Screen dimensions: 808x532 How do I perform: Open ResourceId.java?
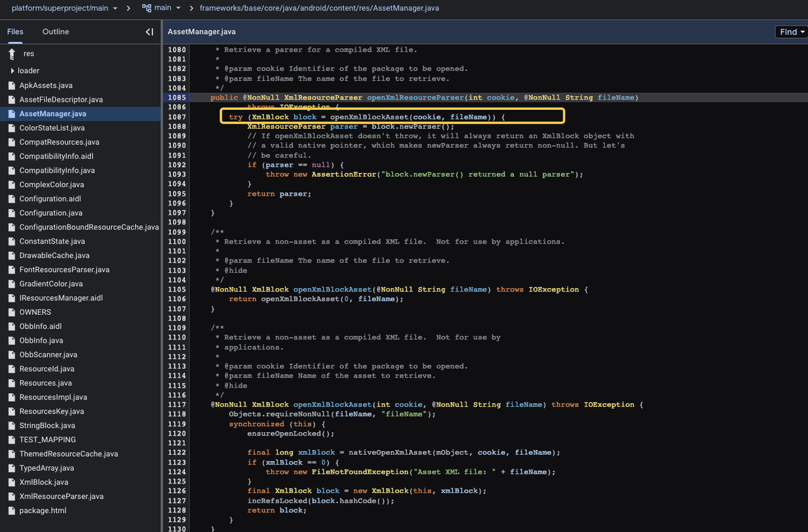[x=47, y=369]
